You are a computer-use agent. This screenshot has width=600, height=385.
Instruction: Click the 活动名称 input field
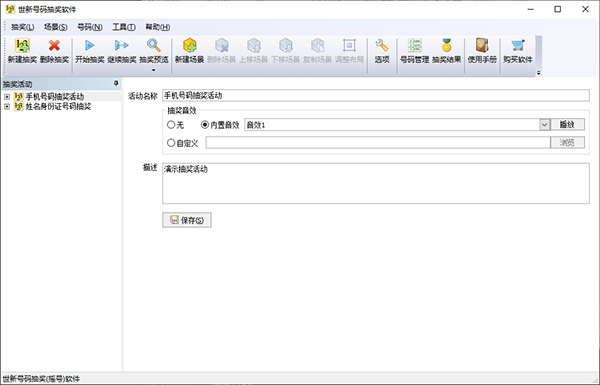tap(376, 95)
